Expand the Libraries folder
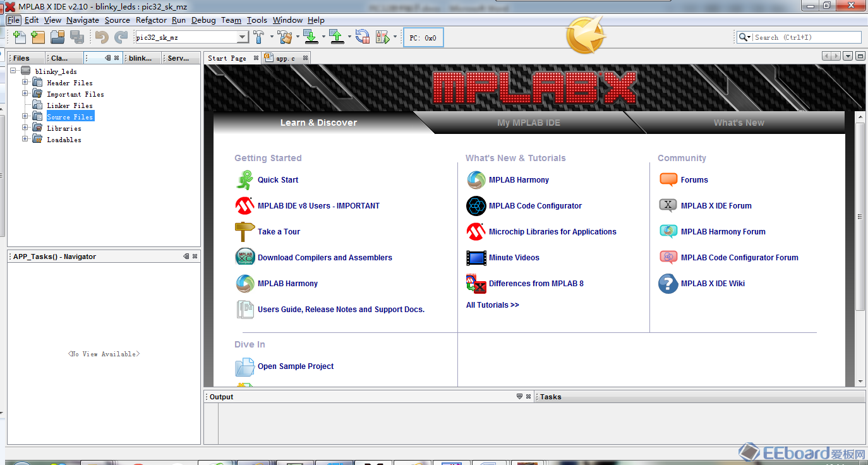This screenshot has width=868, height=465. [x=25, y=128]
